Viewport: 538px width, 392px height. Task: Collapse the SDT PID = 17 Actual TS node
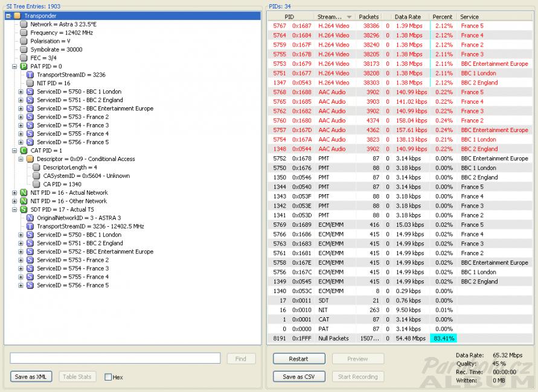point(14,210)
